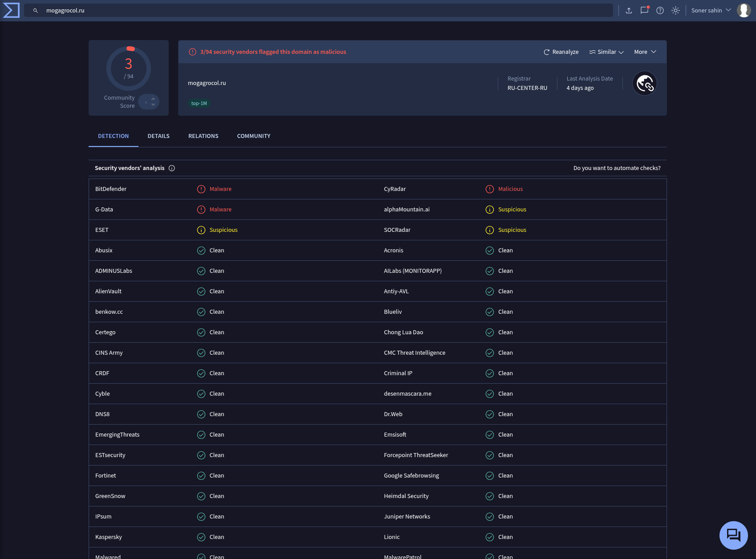756x559 pixels.
Task: Vote down on community score
Action: click(x=153, y=105)
